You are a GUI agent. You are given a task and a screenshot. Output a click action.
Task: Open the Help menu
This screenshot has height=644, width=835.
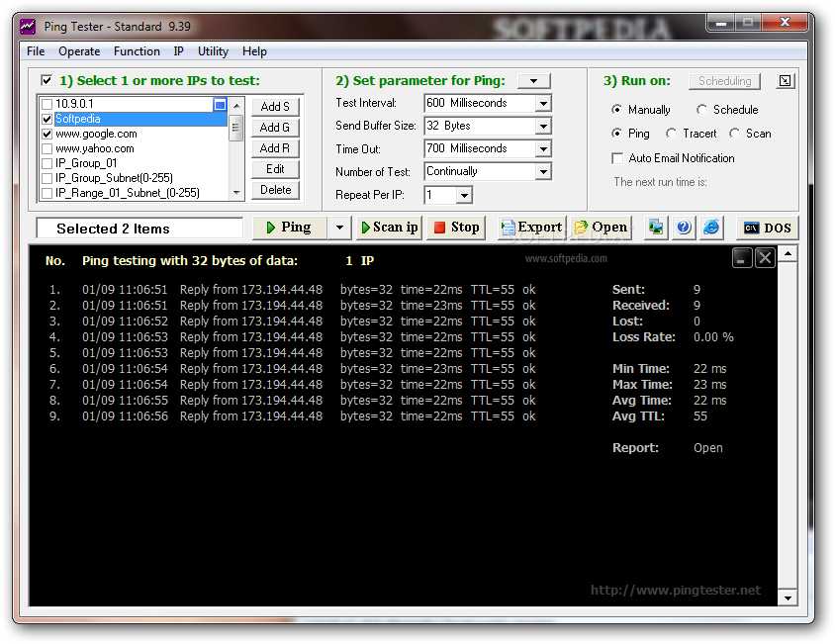[x=254, y=51]
